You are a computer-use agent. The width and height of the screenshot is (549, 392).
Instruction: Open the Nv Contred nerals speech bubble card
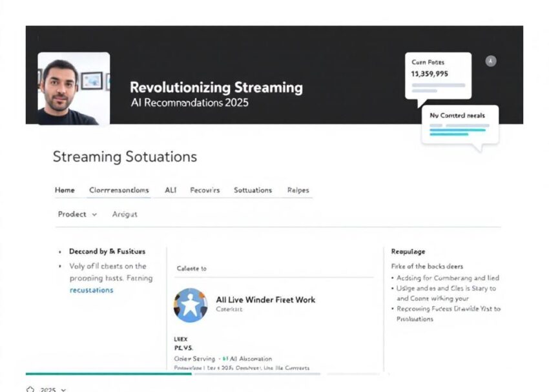(459, 124)
